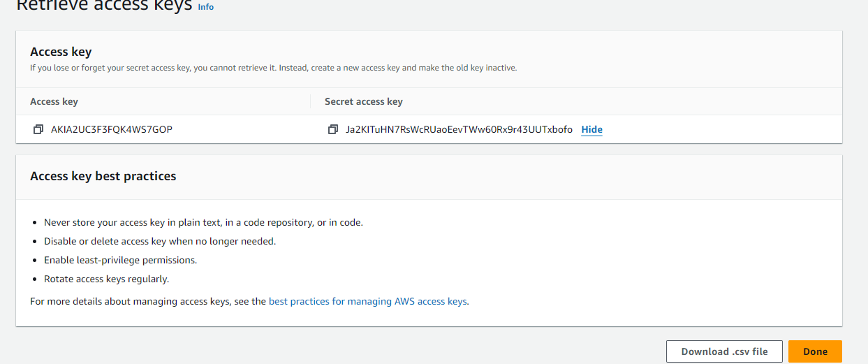Select the 'Enable least-privilege permissions' bullet
The width and height of the screenshot is (868, 364).
pyautogui.click(x=120, y=260)
